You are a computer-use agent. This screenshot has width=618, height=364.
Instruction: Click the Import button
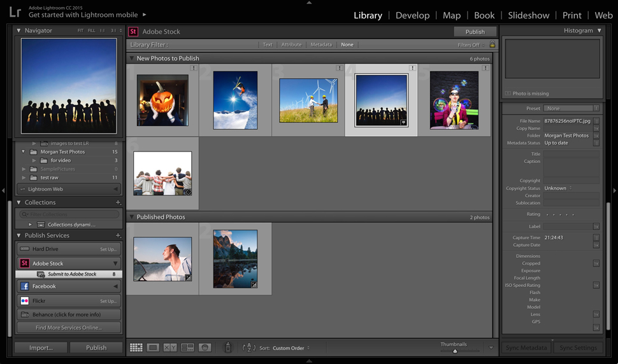[41, 347]
